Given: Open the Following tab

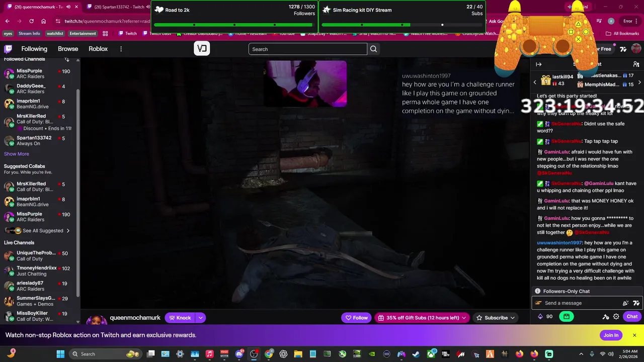Looking at the screenshot, I should point(34,49).
